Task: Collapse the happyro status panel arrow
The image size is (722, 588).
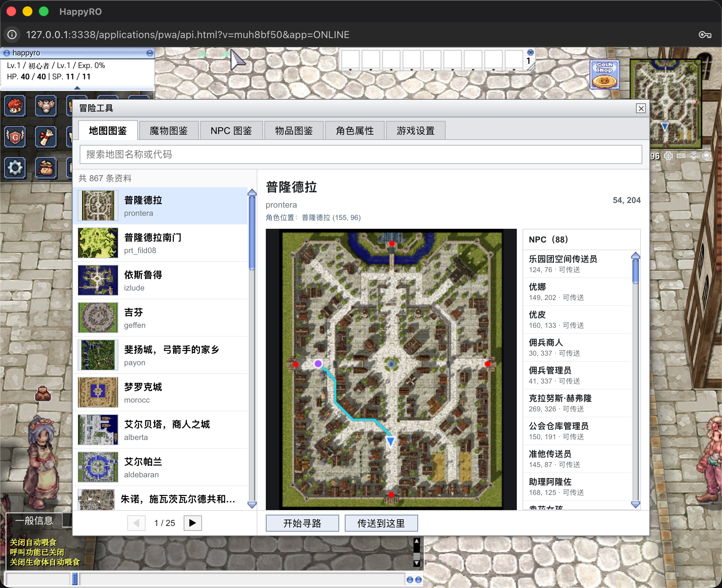Action: pos(77,87)
